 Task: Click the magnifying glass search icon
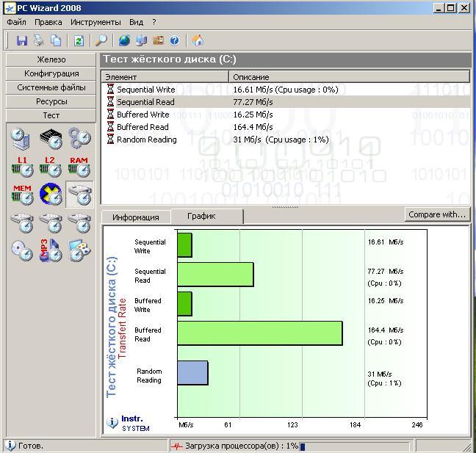101,40
